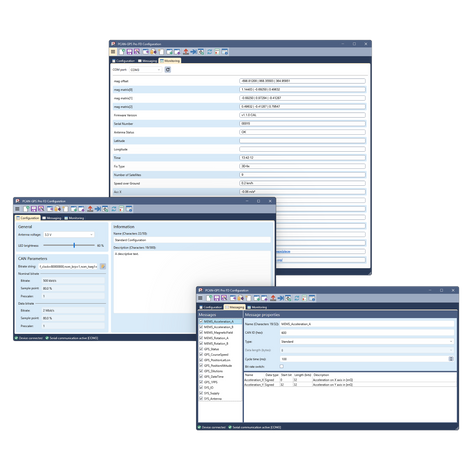Image resolution: width=469 pixels, height=469 pixels.
Task: Select the SYS_IO message row
Action: (220, 388)
